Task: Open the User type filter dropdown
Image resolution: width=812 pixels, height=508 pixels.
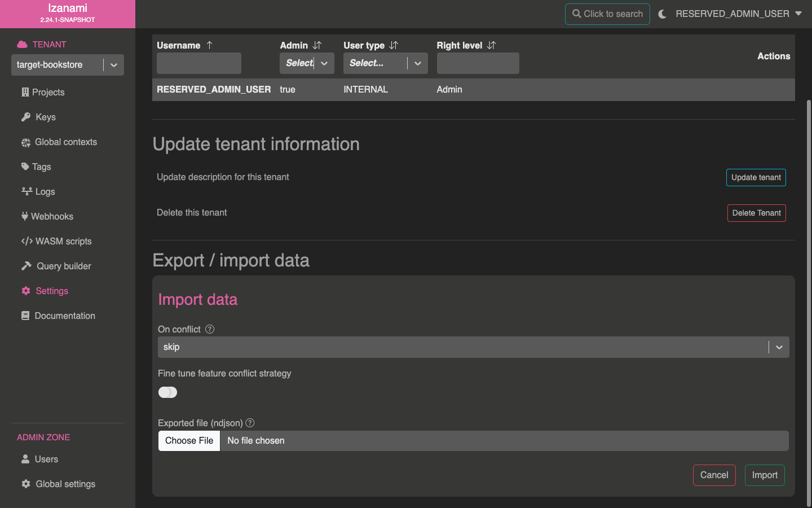Action: (x=386, y=63)
